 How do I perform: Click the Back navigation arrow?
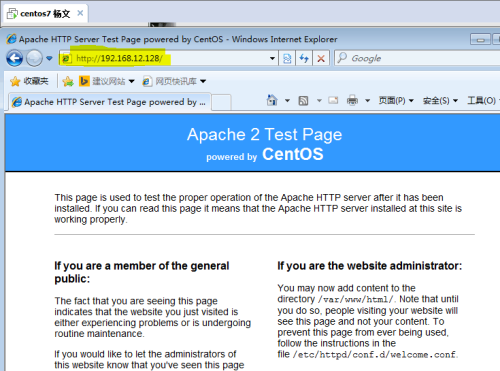tap(14, 59)
